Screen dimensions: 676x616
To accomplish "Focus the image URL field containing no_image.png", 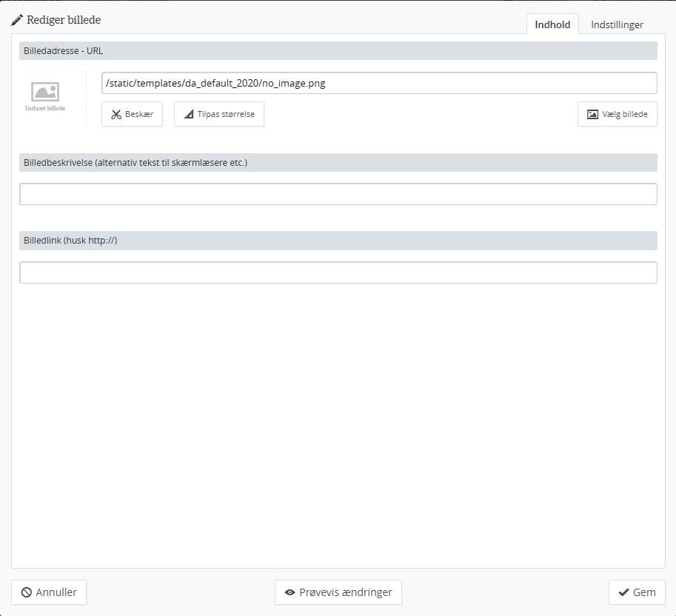I will click(x=378, y=83).
